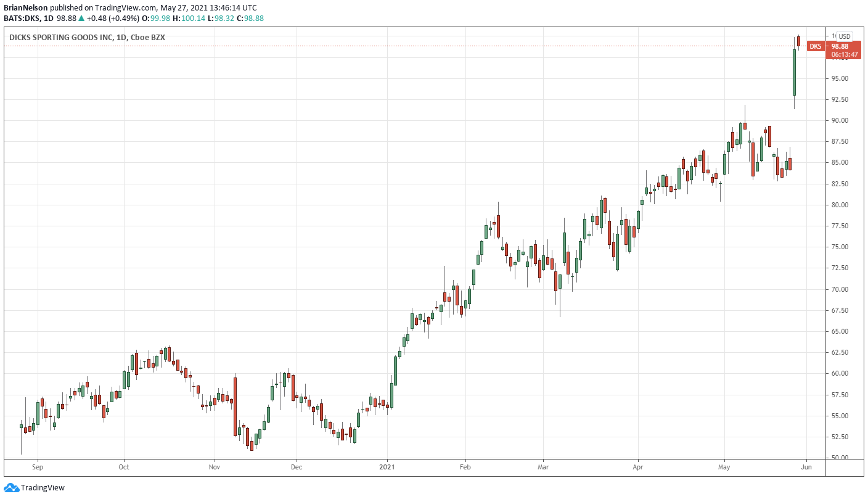Click the tall green gap-up candle in late May
This screenshot has width=868, height=499.
(x=794, y=72)
